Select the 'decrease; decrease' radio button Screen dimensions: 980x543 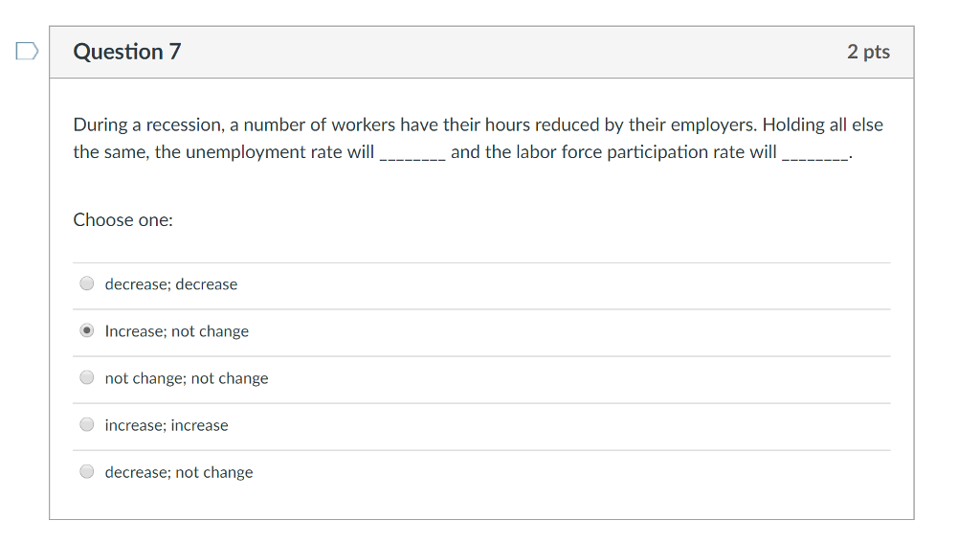click(x=87, y=283)
